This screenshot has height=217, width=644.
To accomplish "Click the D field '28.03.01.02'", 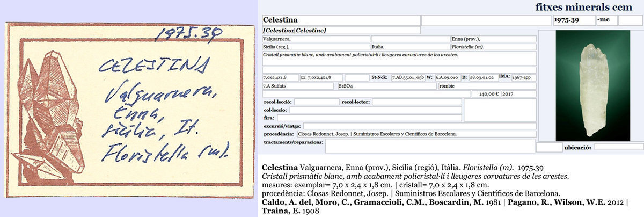I will 483,77.
